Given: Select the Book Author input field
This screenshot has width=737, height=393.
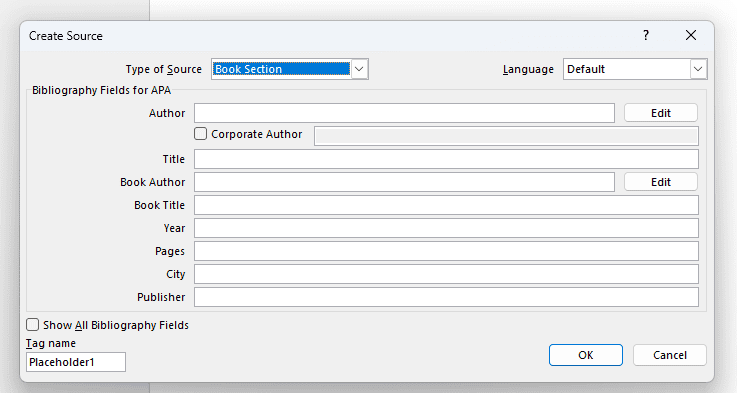Looking at the screenshot, I should click(404, 182).
